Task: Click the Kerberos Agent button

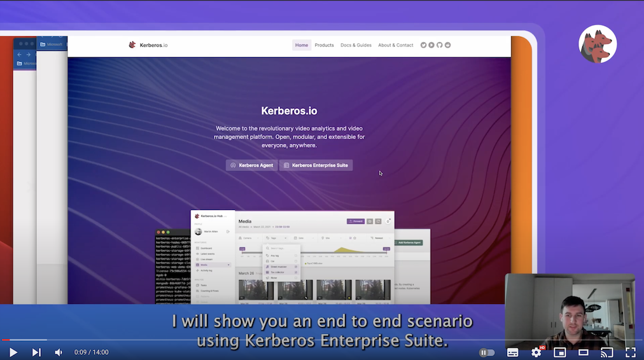Action: 251,165
